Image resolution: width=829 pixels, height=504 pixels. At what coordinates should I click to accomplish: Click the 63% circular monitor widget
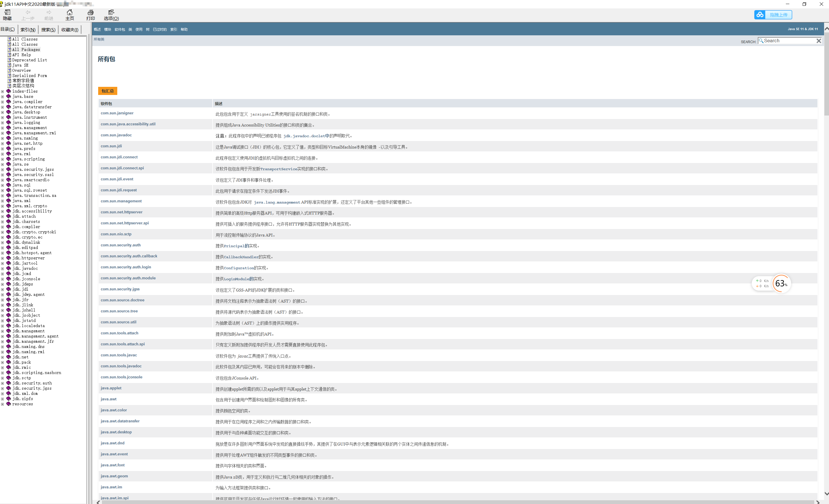[x=781, y=283]
